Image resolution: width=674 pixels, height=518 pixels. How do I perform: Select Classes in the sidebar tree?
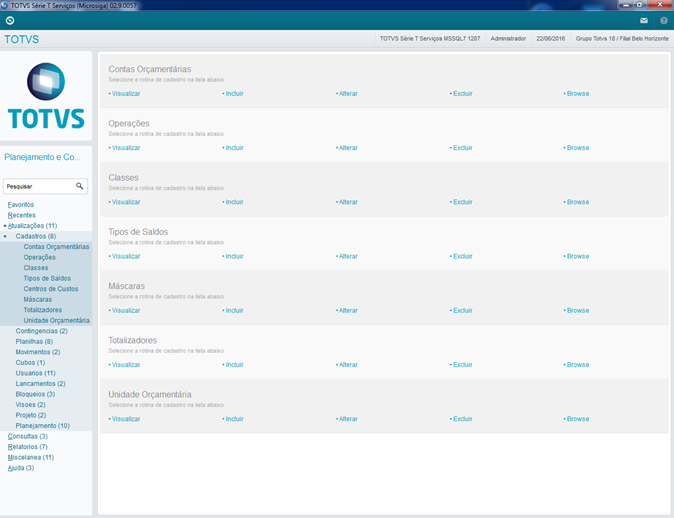36,268
